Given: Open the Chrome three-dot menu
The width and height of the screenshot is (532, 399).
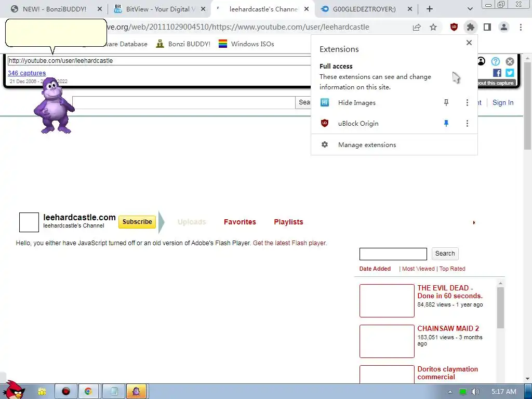Looking at the screenshot, I should 521,27.
